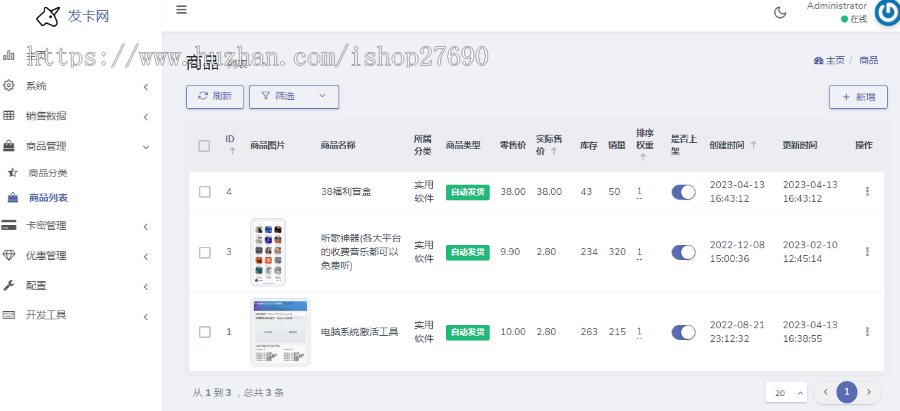Edit sort weight value for 电脑系统激活工具
Screen dimensions: 900x411
[639, 331]
